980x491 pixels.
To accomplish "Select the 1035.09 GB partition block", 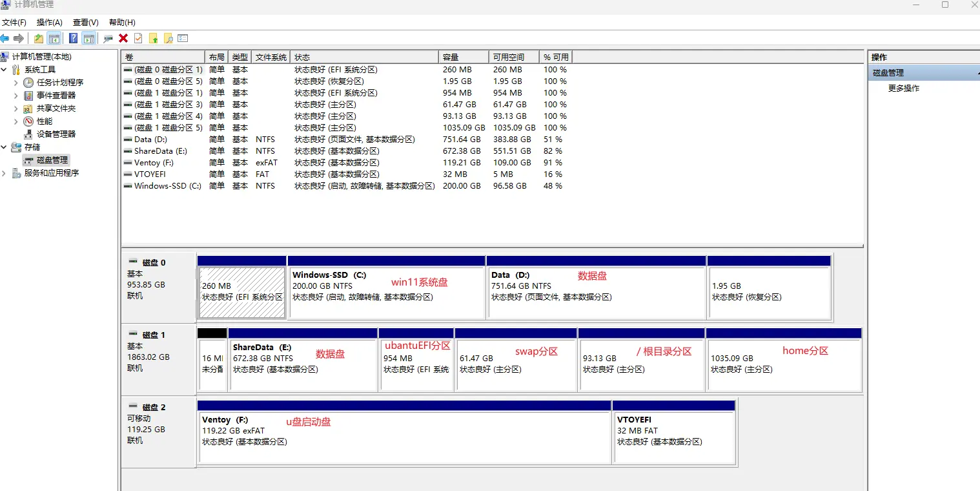I will point(784,359).
